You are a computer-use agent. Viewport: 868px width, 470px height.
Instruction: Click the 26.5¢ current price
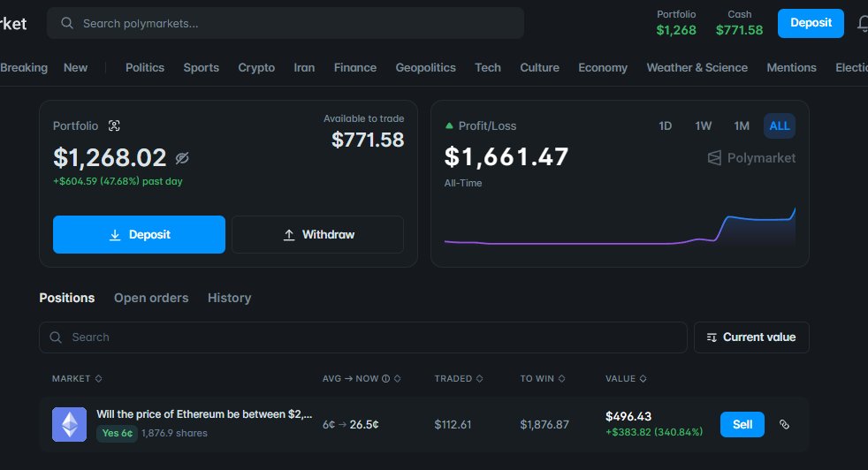(364, 425)
